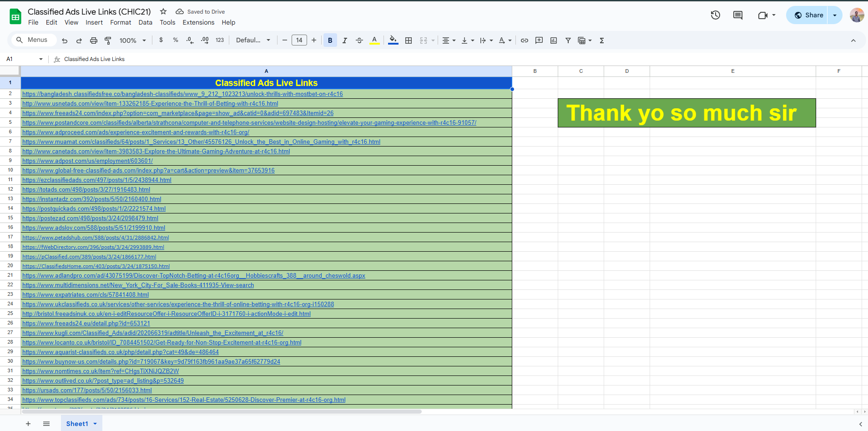Open the zoom 100% dropdown

[x=132, y=41]
